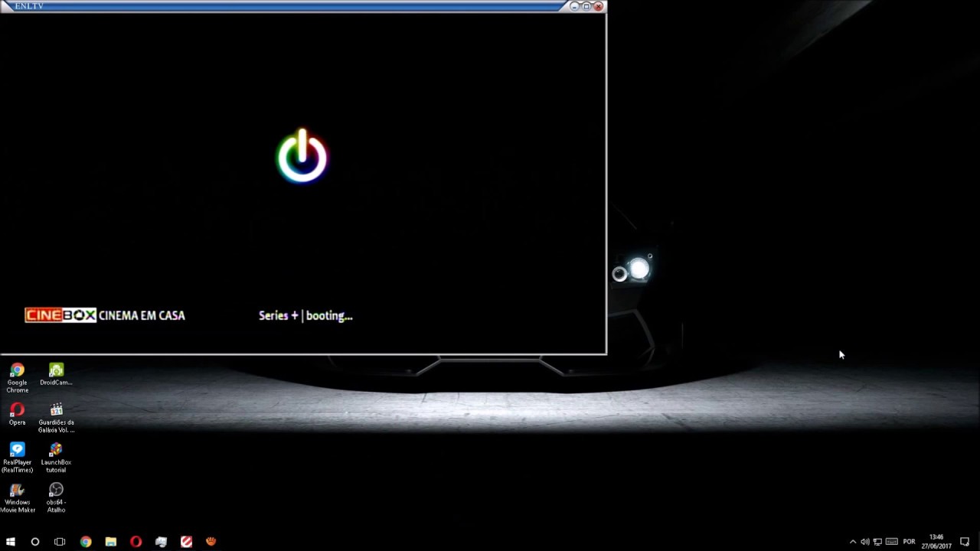Select Opera desktop shortcut
The height and width of the screenshot is (551, 980).
tap(17, 414)
